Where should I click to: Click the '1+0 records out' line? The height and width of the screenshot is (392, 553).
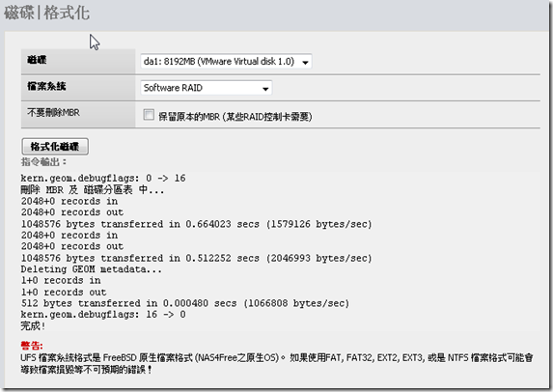(64, 293)
